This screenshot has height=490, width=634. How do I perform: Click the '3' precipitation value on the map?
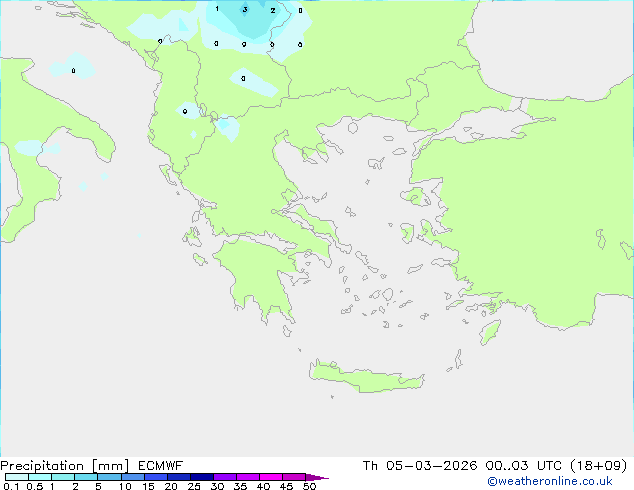[x=245, y=9]
